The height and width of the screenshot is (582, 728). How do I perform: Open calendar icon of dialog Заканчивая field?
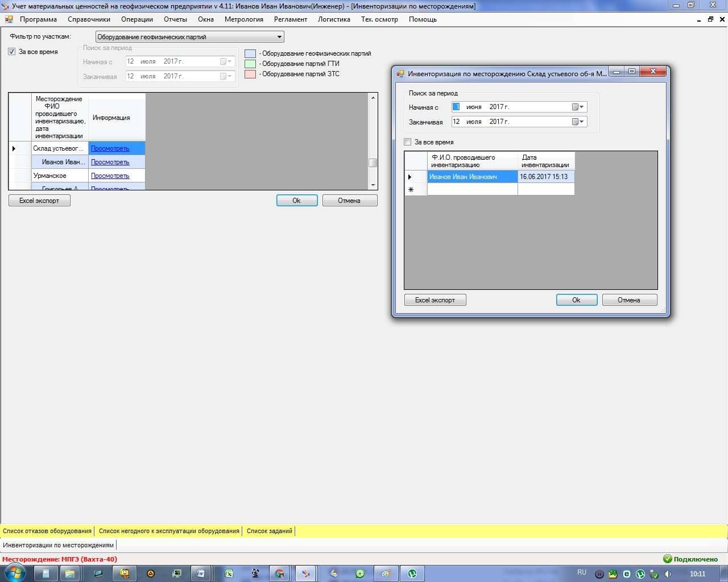coord(578,122)
